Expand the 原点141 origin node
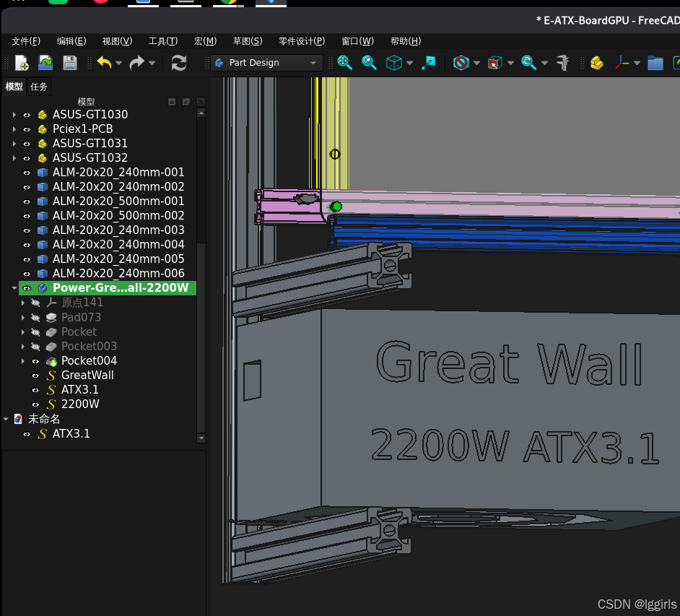680x616 pixels. point(23,303)
